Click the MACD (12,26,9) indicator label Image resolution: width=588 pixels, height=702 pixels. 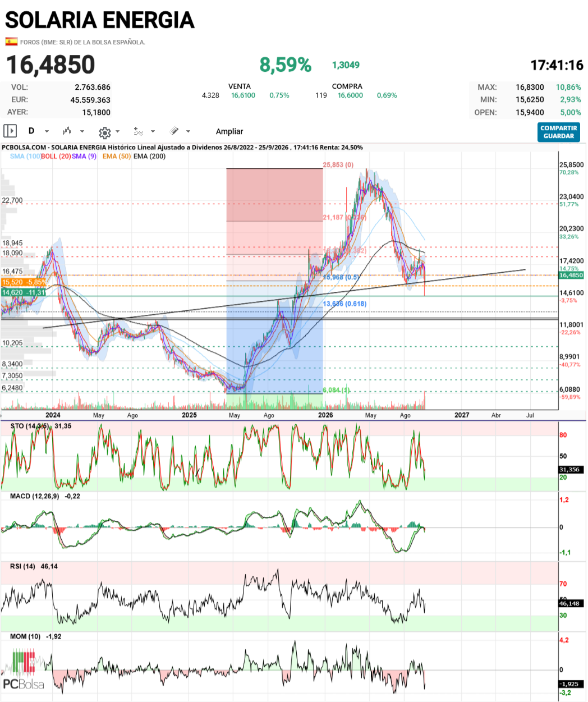coord(34,496)
